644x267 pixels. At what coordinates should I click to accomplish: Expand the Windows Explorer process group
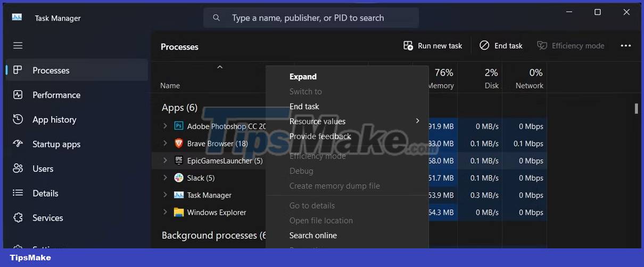click(165, 212)
